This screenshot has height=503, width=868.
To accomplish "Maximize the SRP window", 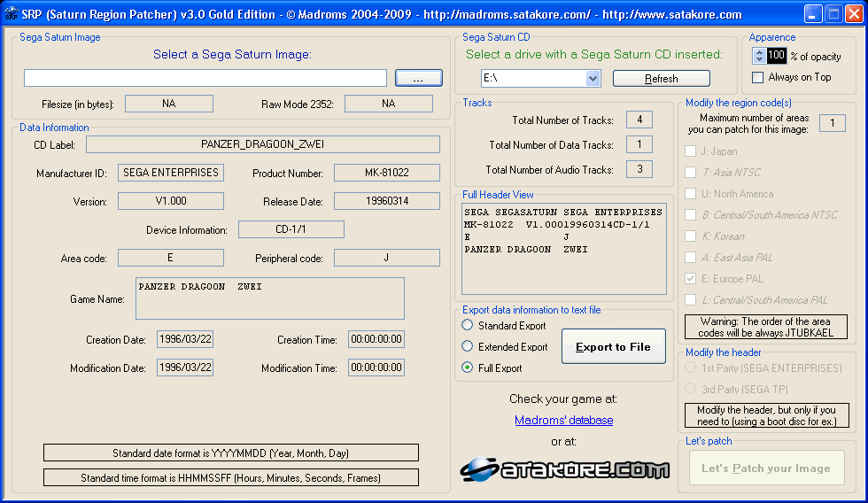I will pyautogui.click(x=833, y=14).
